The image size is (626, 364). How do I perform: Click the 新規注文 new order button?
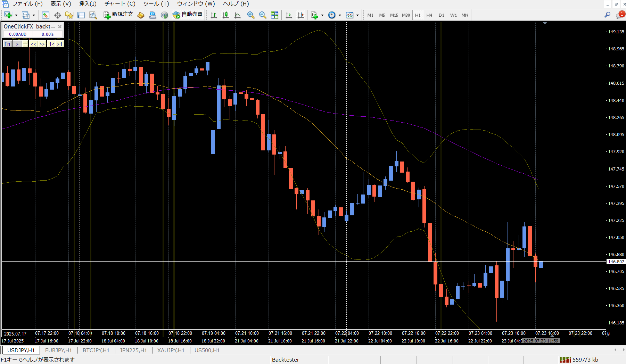pyautogui.click(x=118, y=15)
